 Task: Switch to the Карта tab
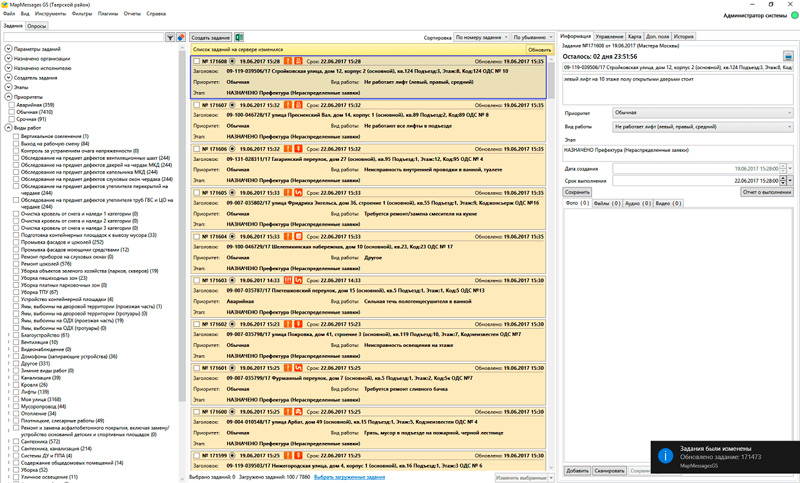coord(634,37)
